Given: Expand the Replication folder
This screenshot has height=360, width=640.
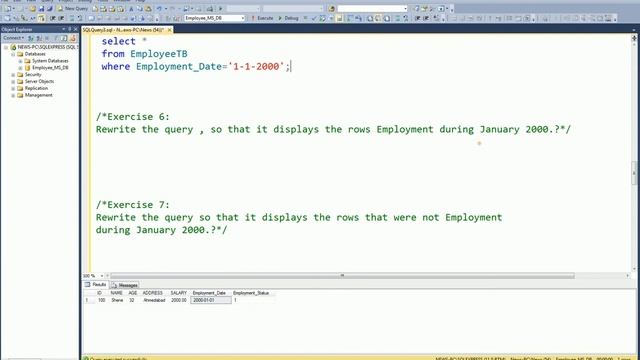Looking at the screenshot, I should click(13, 88).
